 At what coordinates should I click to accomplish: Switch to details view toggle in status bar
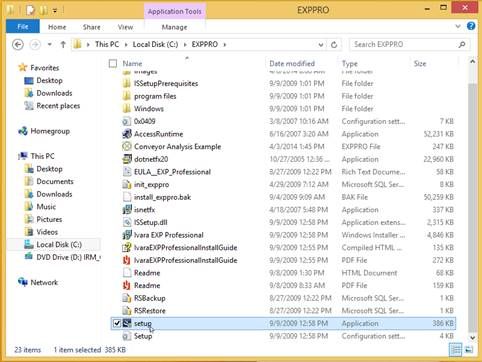coord(455,350)
